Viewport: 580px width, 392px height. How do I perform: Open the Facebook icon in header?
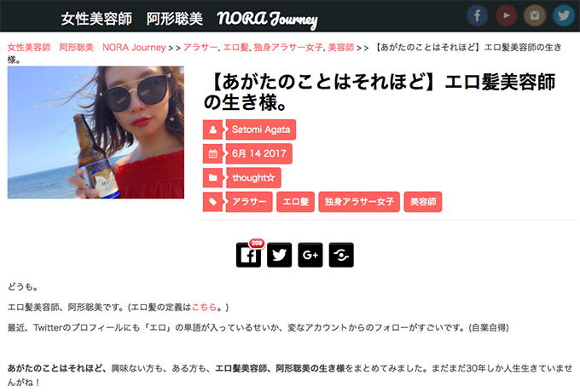point(477,15)
